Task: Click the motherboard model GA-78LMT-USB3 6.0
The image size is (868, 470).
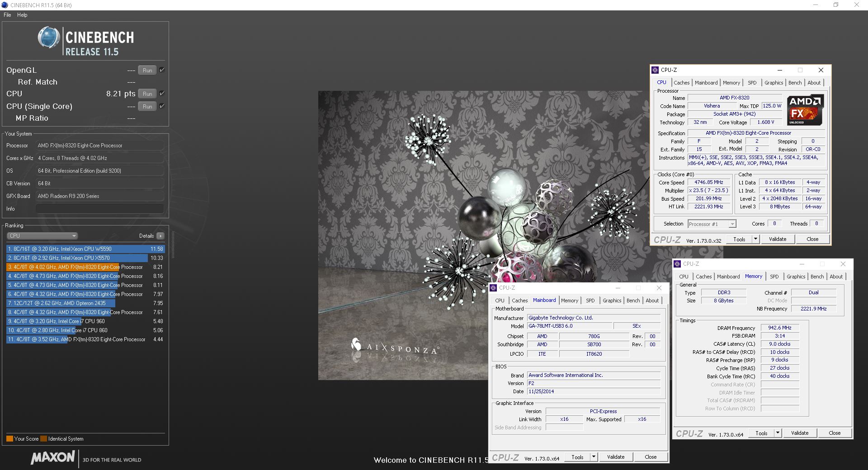Action: click(x=570, y=326)
